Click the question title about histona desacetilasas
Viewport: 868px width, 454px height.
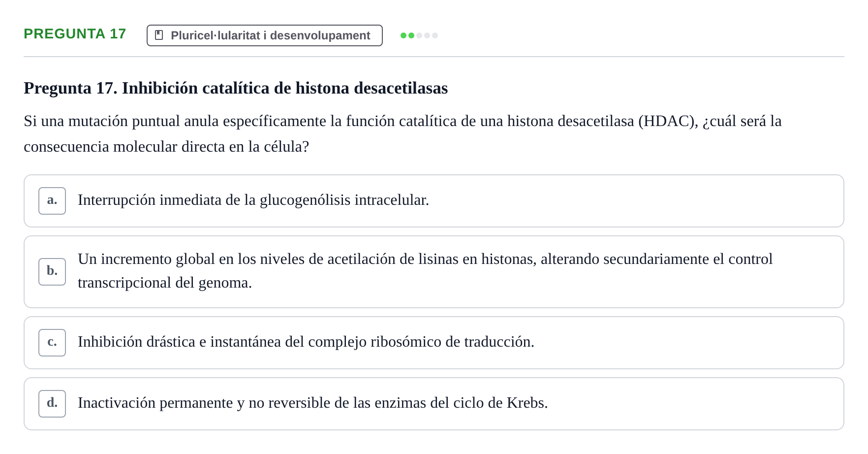click(236, 88)
